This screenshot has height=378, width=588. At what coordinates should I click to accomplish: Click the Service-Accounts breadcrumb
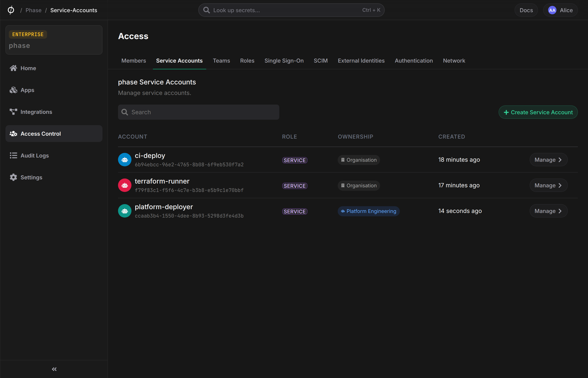[x=74, y=10]
